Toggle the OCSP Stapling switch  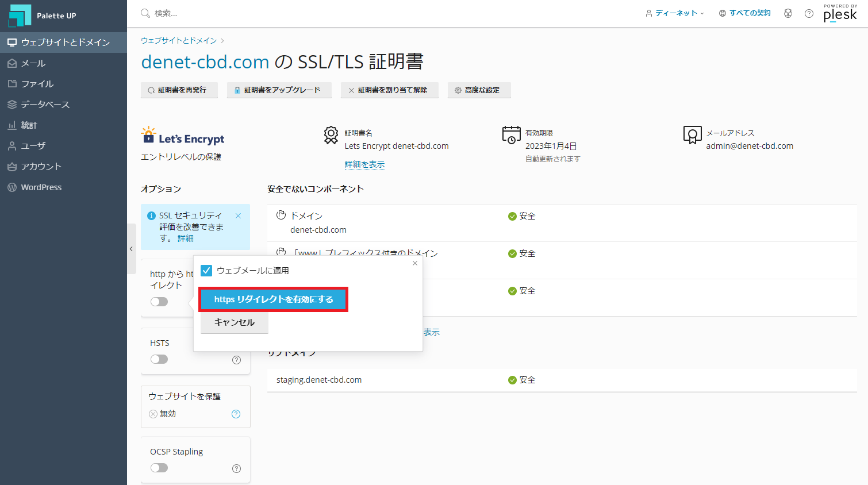pos(159,468)
